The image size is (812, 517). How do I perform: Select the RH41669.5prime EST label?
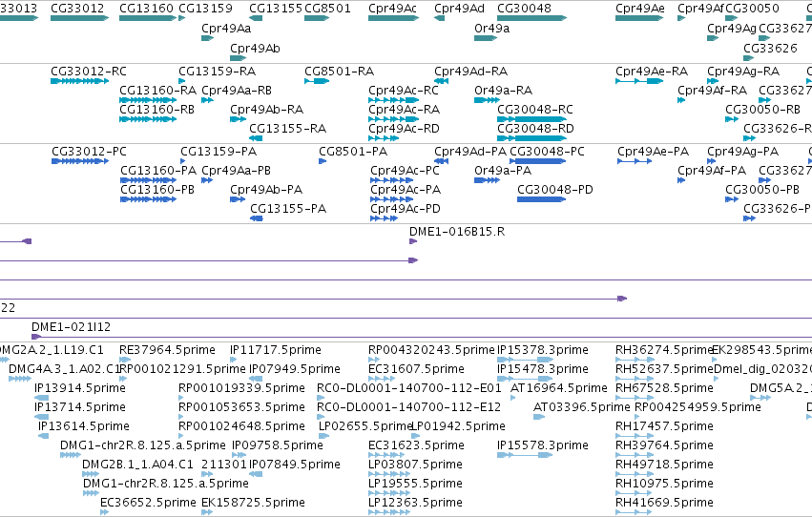(x=664, y=503)
